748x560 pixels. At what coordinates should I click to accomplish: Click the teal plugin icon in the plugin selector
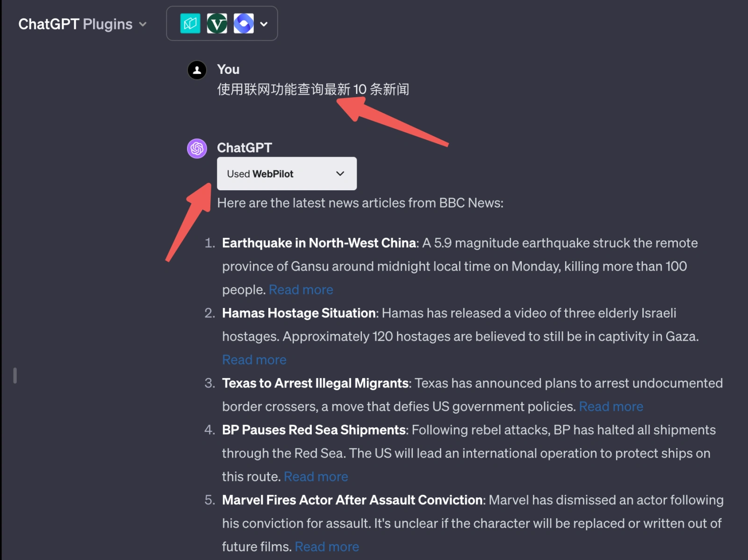[190, 23]
